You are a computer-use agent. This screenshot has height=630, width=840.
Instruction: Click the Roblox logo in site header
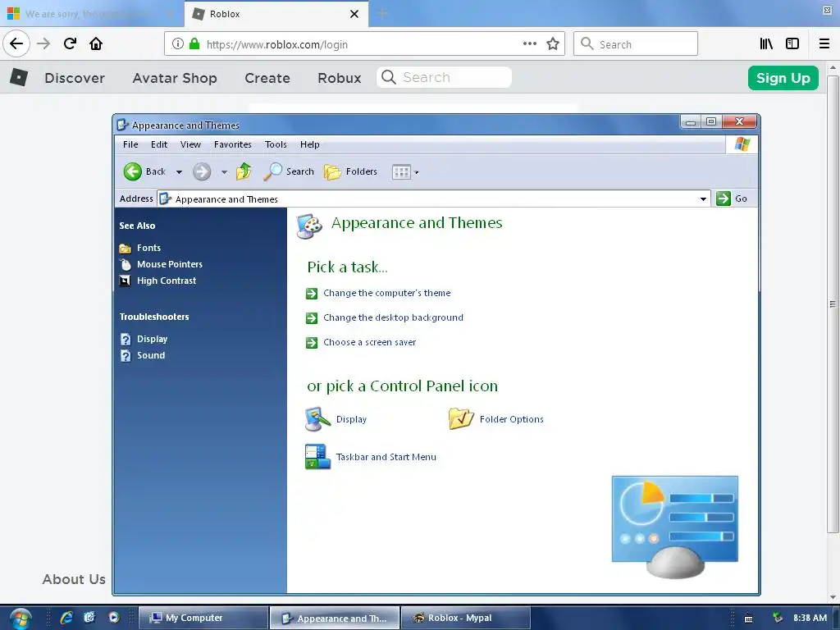point(19,78)
